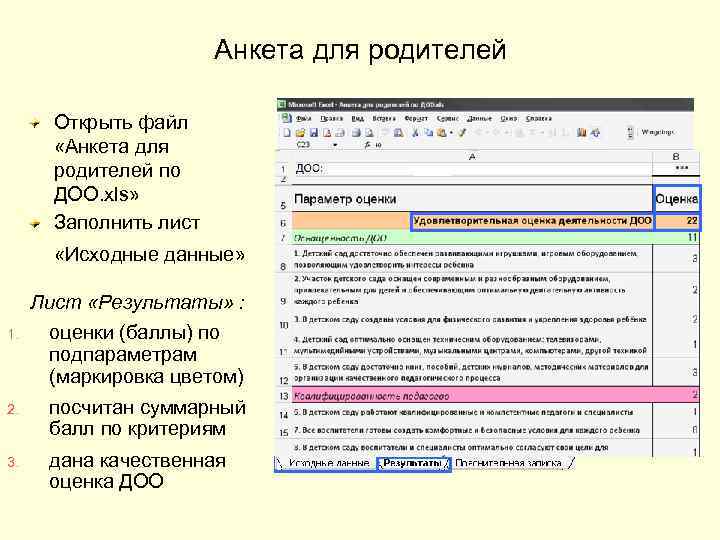
Task: Open the Данные menu
Action: [x=479, y=118]
